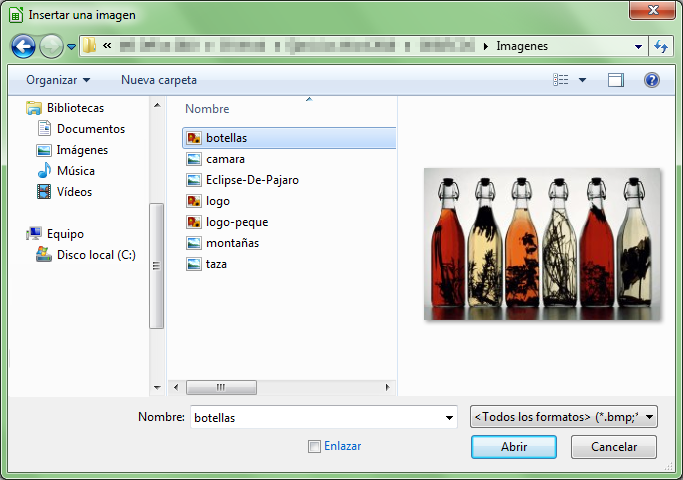Sort files by Nombre column header
This screenshot has width=683, height=480.
pyautogui.click(x=207, y=109)
